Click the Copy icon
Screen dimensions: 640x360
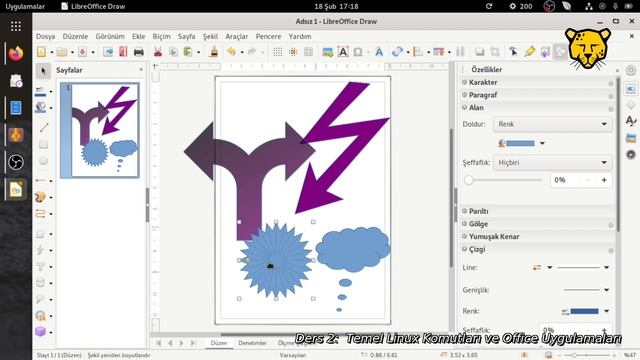(x=173, y=52)
